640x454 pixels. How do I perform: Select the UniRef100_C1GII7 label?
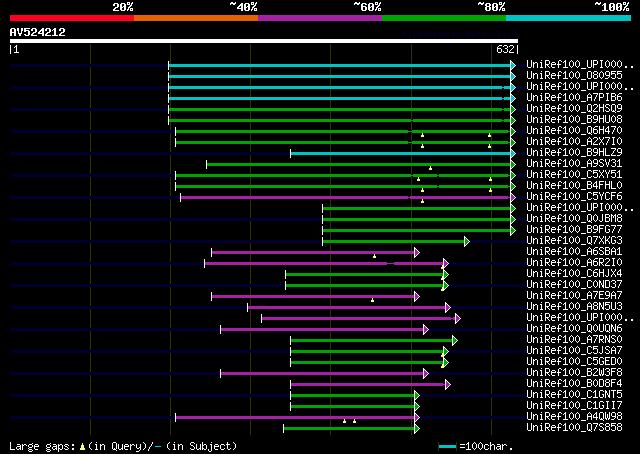(574, 406)
